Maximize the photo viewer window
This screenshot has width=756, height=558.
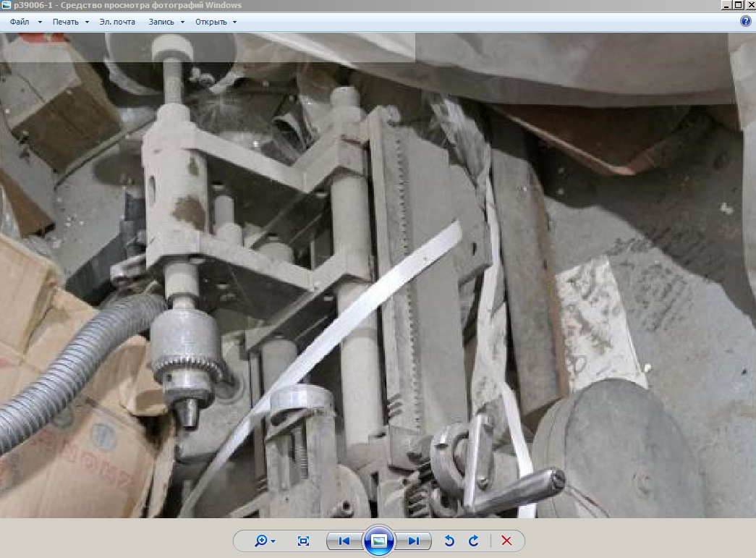point(737,4)
